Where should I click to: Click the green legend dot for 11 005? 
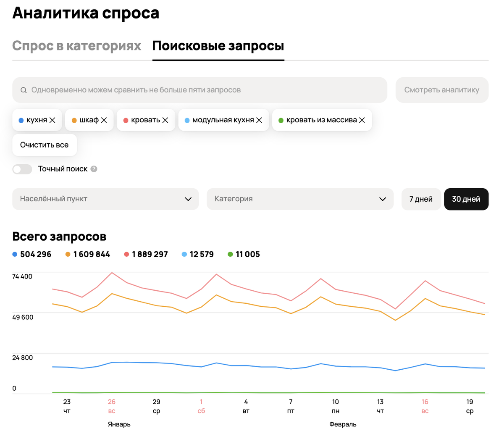click(231, 254)
